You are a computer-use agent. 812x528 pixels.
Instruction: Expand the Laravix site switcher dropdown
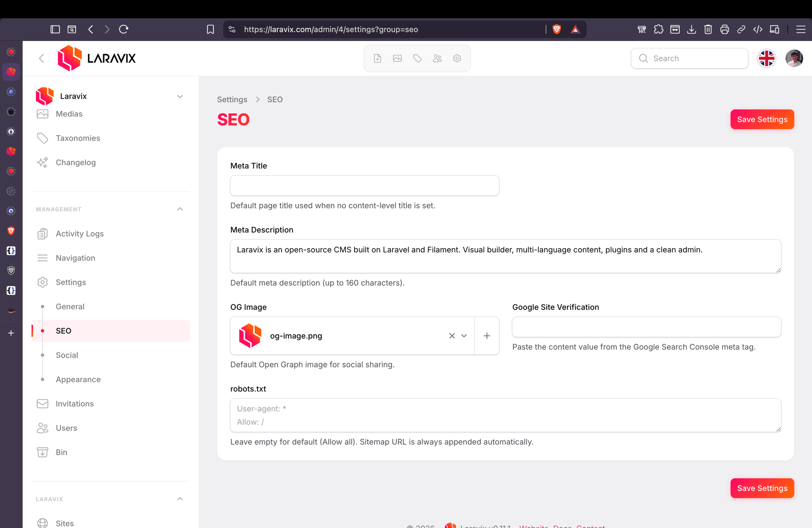(x=180, y=96)
